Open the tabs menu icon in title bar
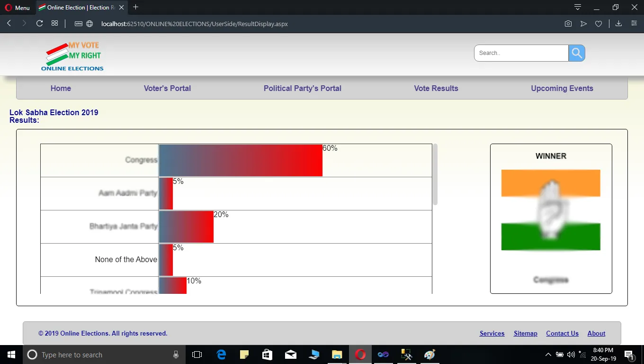The width and height of the screenshot is (644, 364). coord(578,7)
